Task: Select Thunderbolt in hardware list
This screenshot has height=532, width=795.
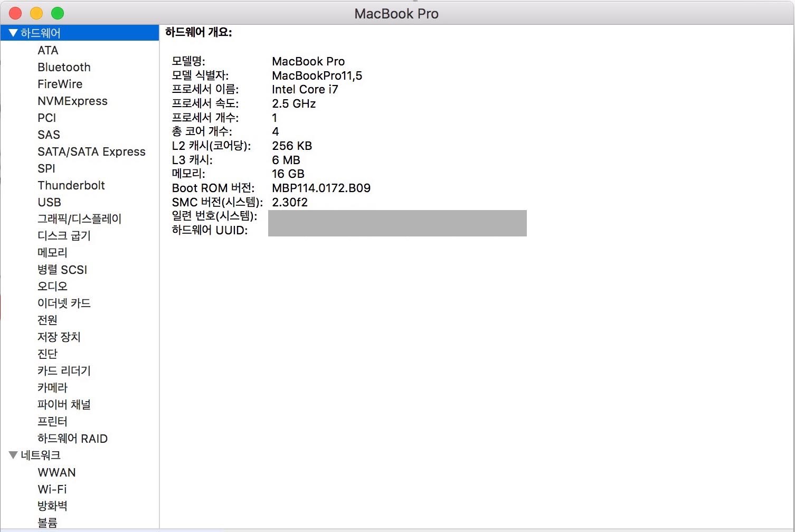Action: (x=71, y=185)
